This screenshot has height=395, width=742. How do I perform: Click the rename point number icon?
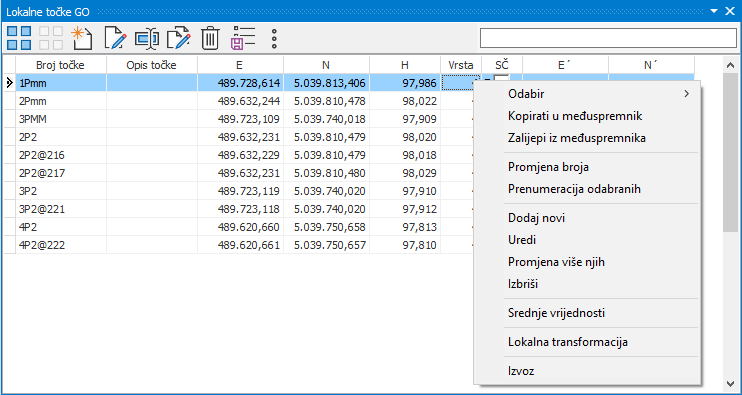point(147,38)
